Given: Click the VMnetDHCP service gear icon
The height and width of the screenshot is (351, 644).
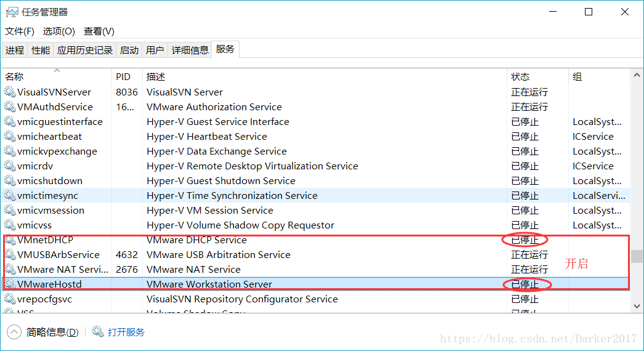Looking at the screenshot, I should pos(10,240).
